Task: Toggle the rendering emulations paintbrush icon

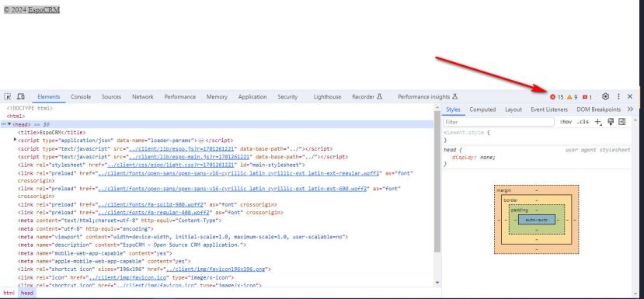Action: click(611, 122)
